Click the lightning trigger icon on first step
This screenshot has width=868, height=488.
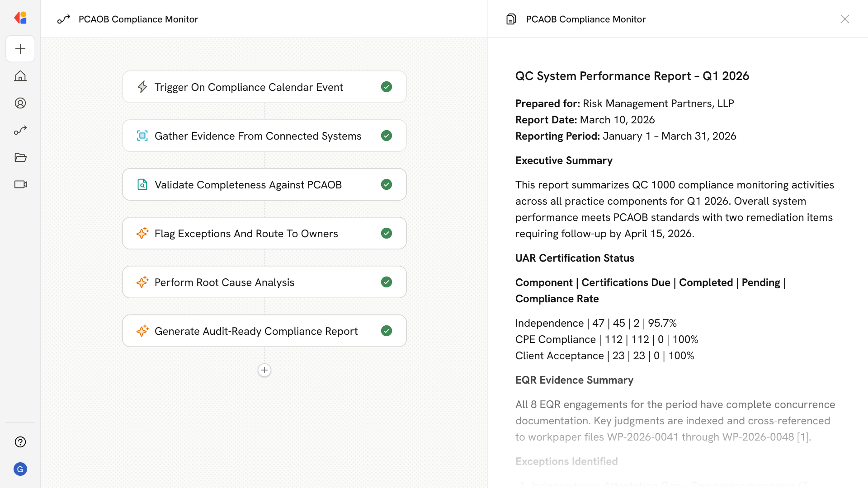(142, 87)
